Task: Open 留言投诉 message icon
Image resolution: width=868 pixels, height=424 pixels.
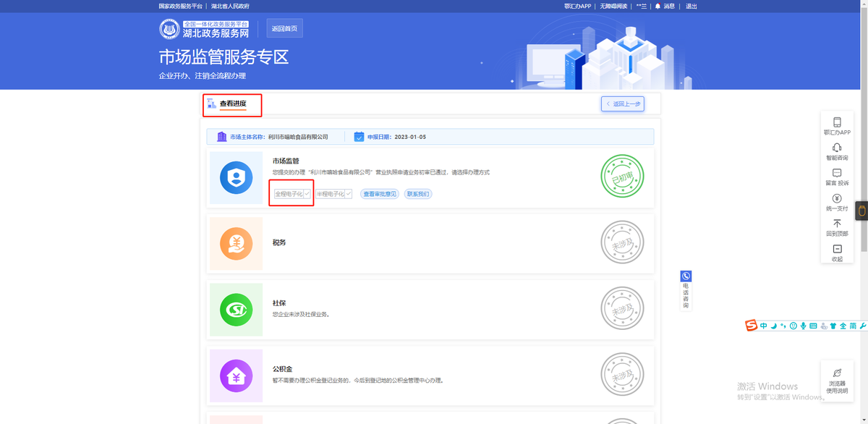Action: pyautogui.click(x=837, y=173)
